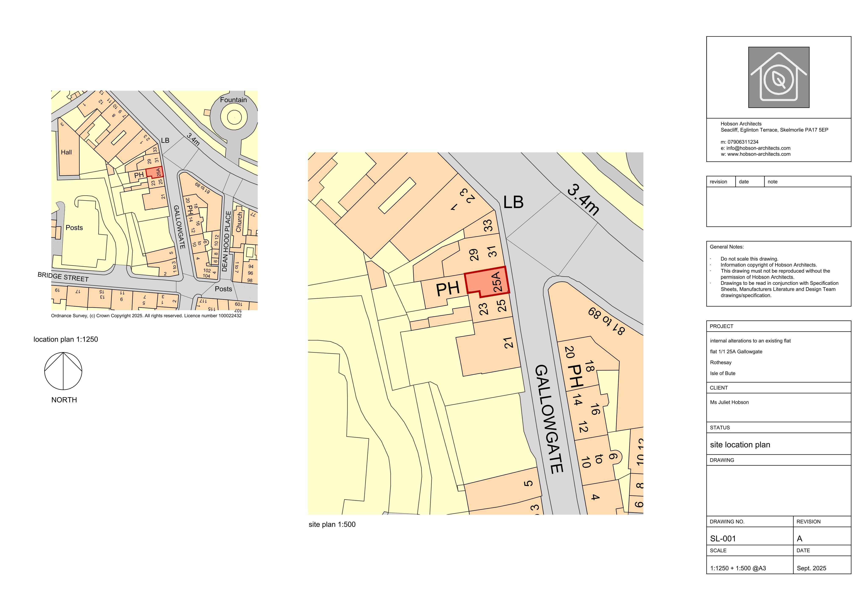868x614 pixels.
Task: Click the 'NORTH' label under the compass
Action: [64, 400]
